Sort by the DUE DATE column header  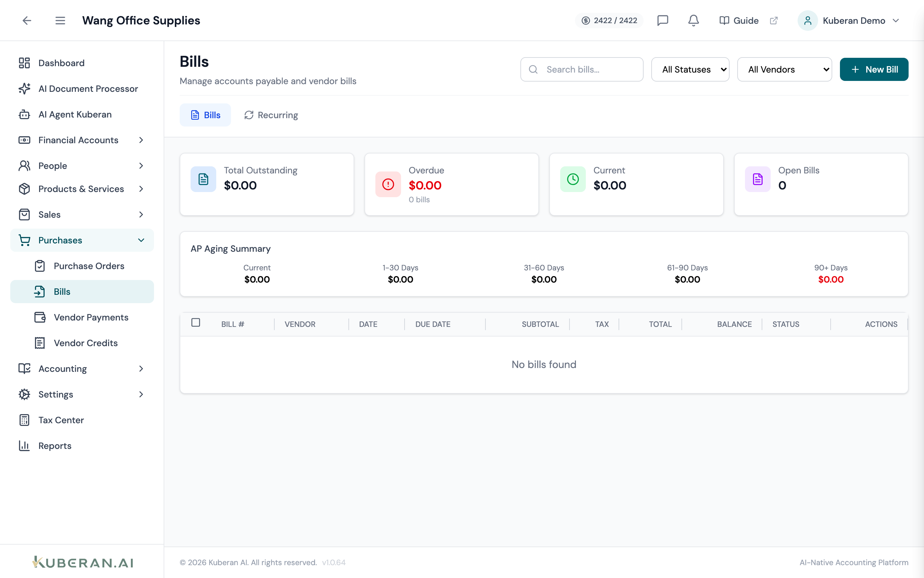[432, 324]
